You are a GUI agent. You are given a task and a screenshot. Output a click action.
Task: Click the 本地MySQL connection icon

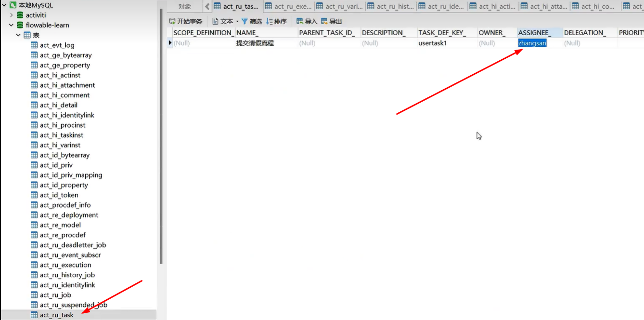pos(13,5)
